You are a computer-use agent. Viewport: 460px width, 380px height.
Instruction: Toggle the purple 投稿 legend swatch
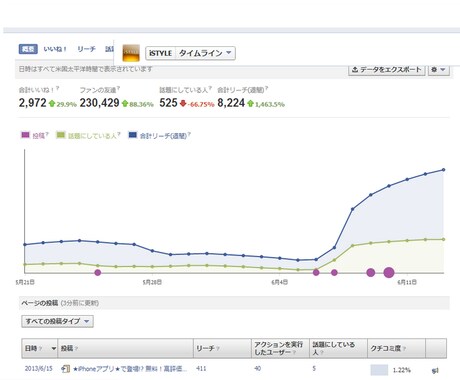(x=25, y=135)
